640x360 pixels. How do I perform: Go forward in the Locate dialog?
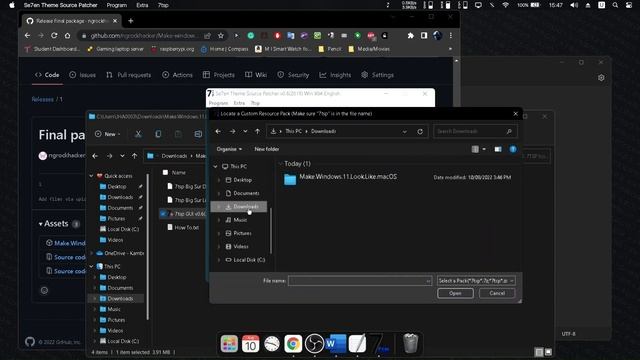click(232, 131)
